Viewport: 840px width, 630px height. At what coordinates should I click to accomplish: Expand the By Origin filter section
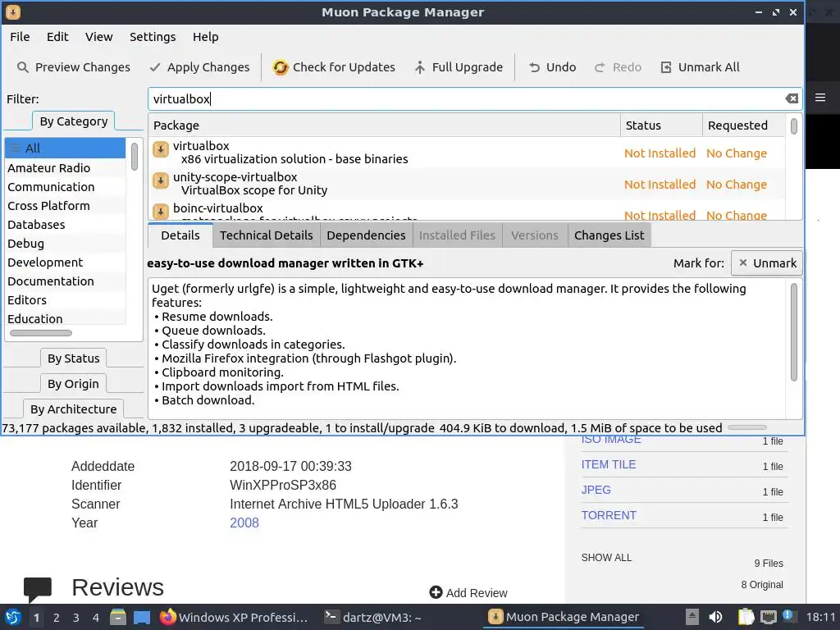point(73,384)
